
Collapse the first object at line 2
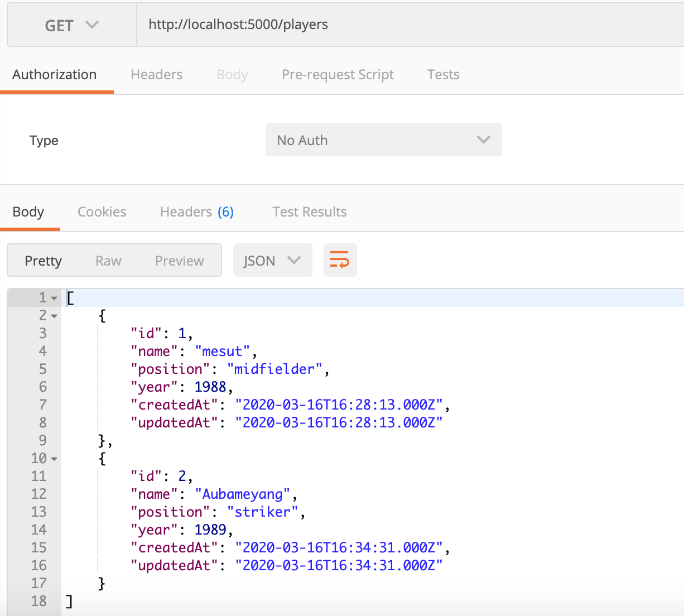(54, 316)
